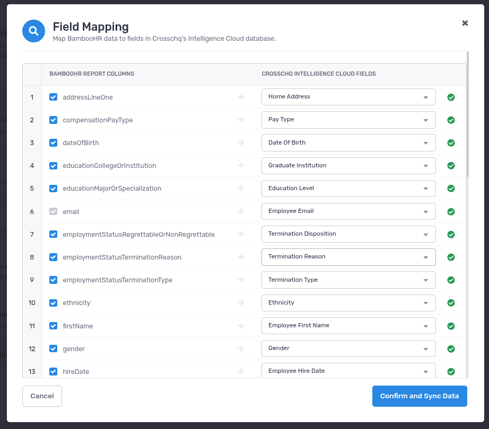The width and height of the screenshot is (489, 429).
Task: Open the Employee First Name dropdown
Action: [348, 325]
